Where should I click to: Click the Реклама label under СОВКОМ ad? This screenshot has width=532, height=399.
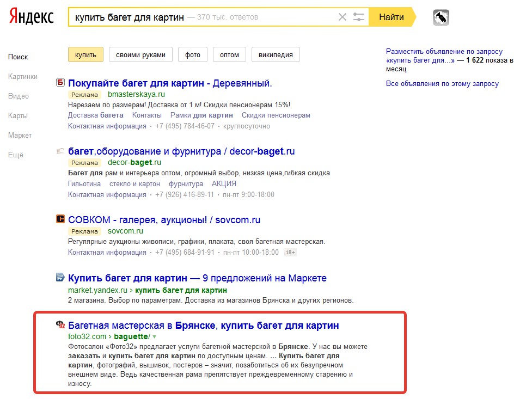pyautogui.click(x=84, y=231)
